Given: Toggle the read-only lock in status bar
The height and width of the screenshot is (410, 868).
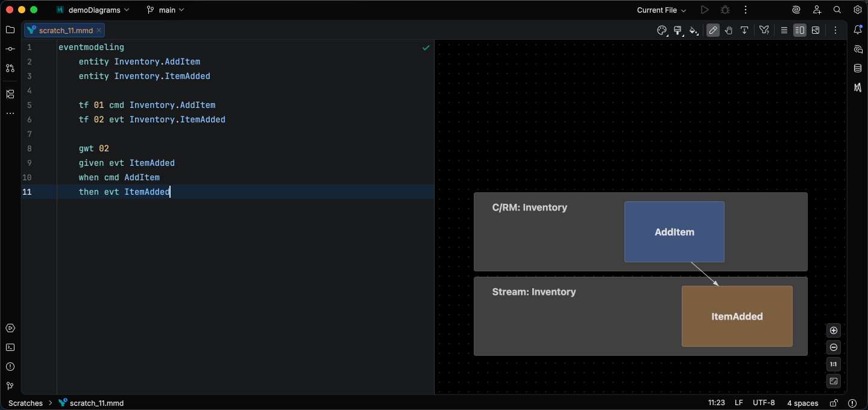Looking at the screenshot, I should pyautogui.click(x=834, y=403).
